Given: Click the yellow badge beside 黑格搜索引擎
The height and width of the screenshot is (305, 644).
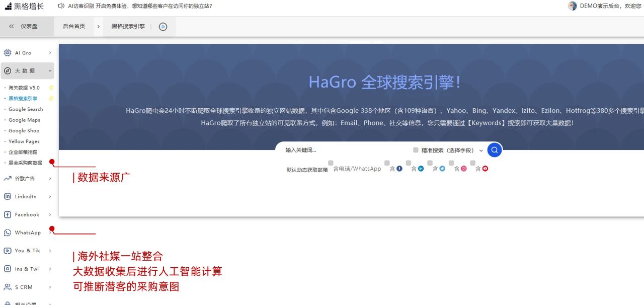Looking at the screenshot, I should point(51,99).
